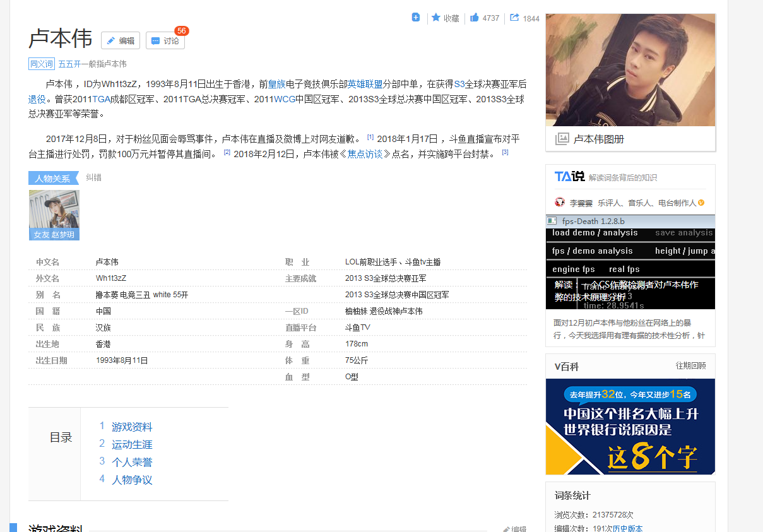Click the 编辑 link by 游戏资料 heading
Image resolution: width=763 pixels, height=532 pixels.
pyautogui.click(x=514, y=529)
